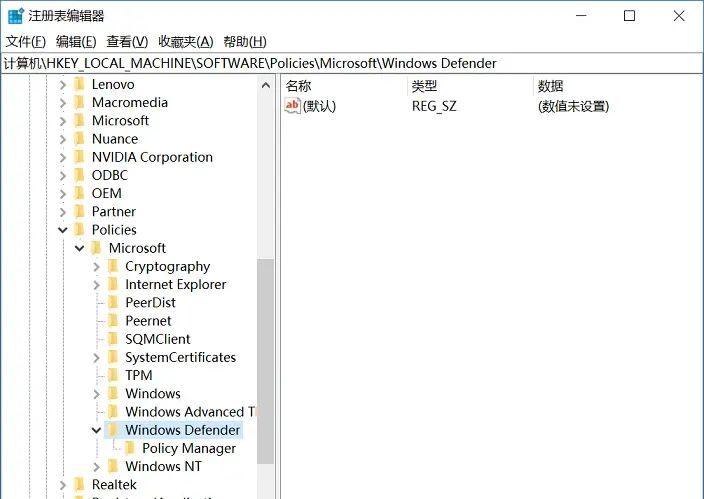Click the SQMClient folder icon

point(113,339)
